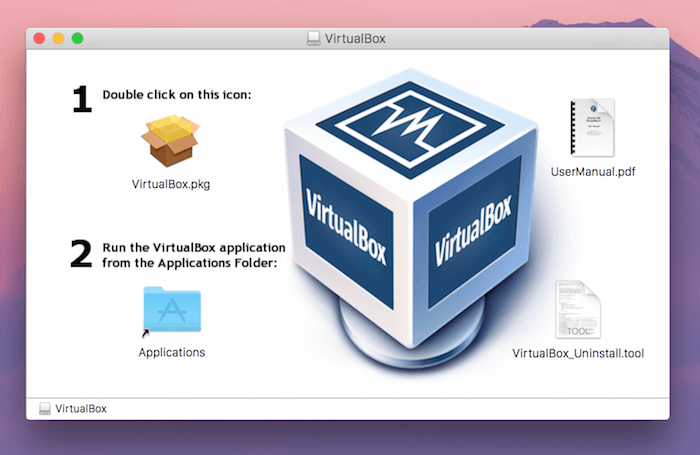Viewport: 700px width, 455px height.
Task: Click the Applications folder name label
Action: point(171,352)
